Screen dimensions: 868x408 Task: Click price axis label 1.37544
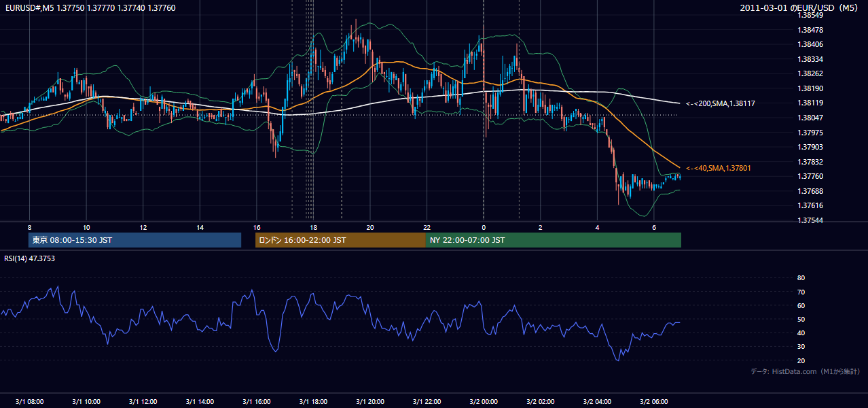[811, 220]
